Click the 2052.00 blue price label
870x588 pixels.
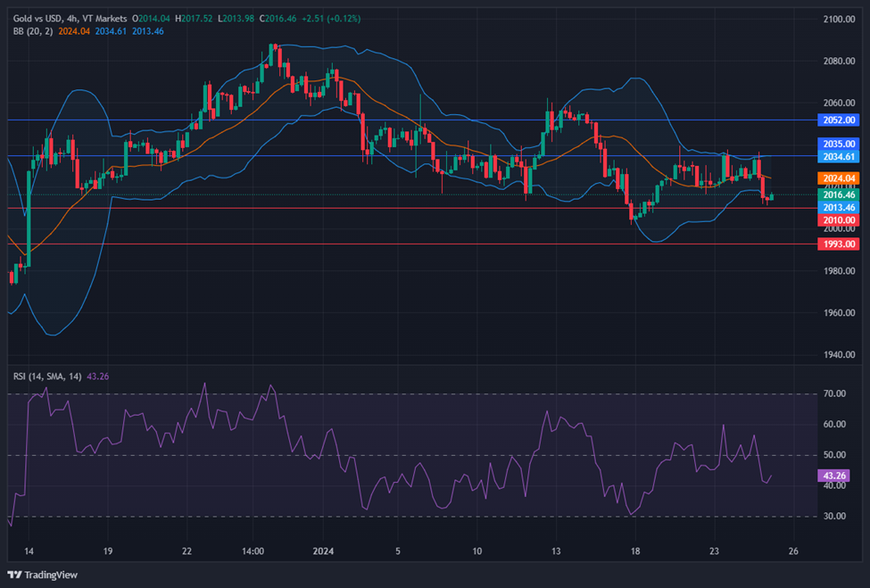pos(838,120)
